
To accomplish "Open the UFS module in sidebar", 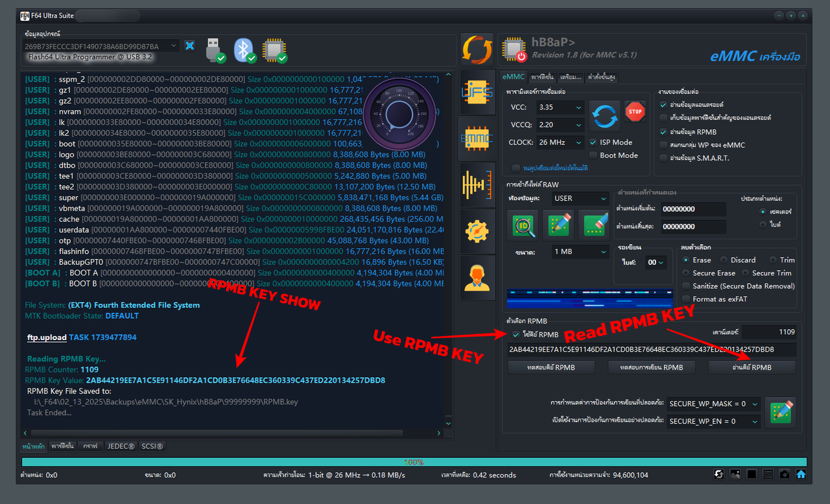I will [477, 92].
